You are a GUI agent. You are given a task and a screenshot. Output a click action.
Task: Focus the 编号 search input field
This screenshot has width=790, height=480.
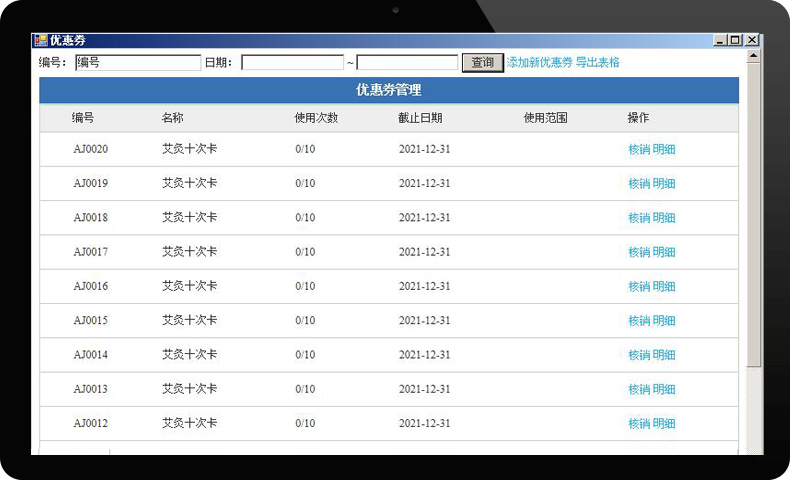tap(138, 62)
